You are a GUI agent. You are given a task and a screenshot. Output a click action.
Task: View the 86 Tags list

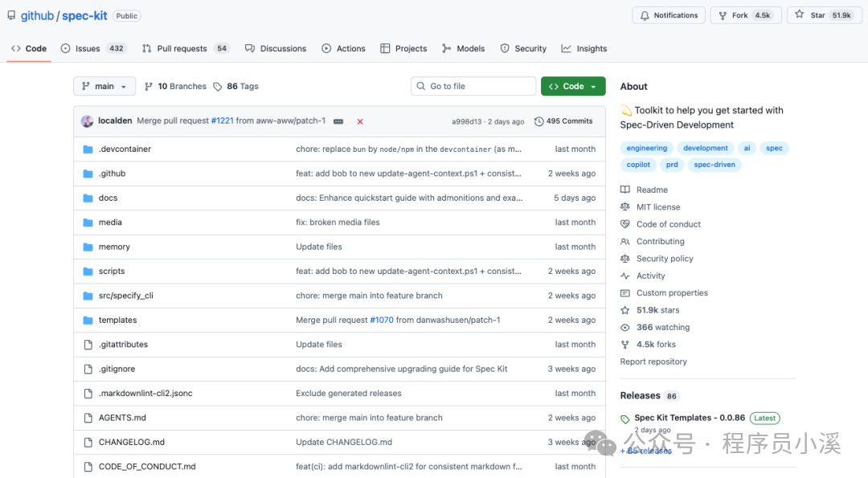(x=235, y=87)
